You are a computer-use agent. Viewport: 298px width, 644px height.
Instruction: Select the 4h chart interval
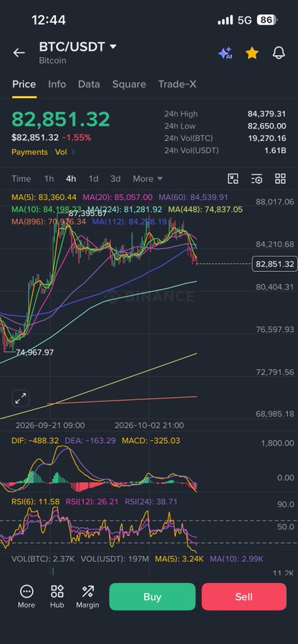(71, 179)
